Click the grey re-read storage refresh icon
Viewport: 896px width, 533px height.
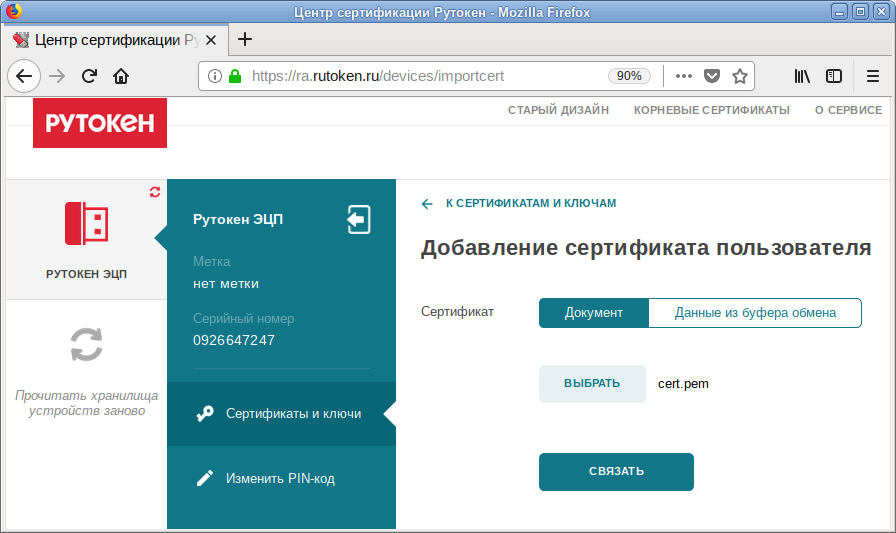coord(86,344)
